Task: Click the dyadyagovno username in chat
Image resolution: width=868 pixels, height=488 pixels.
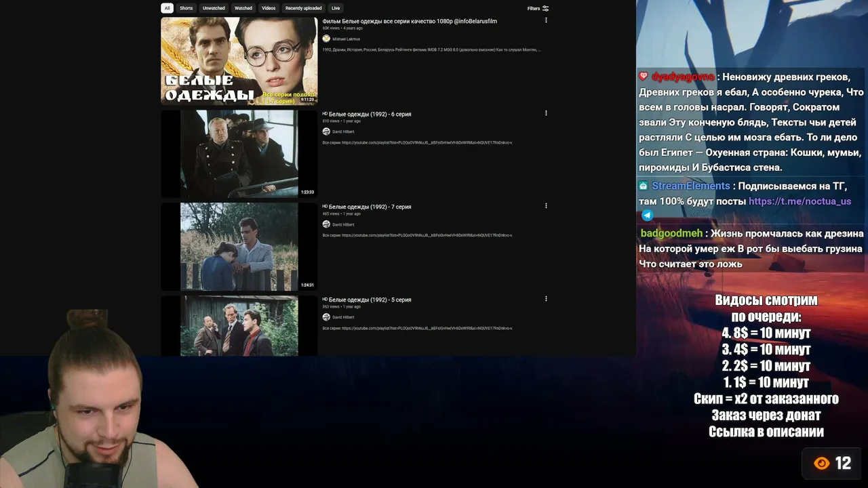Action: click(683, 77)
